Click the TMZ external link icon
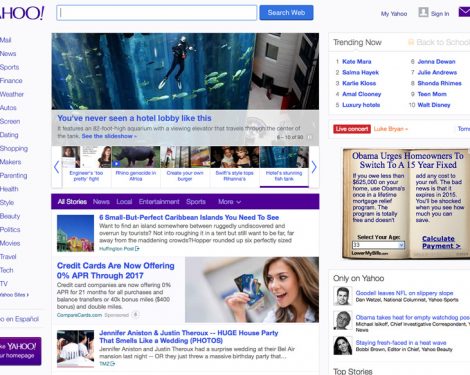This screenshot has height=375, width=470. tap(113, 364)
